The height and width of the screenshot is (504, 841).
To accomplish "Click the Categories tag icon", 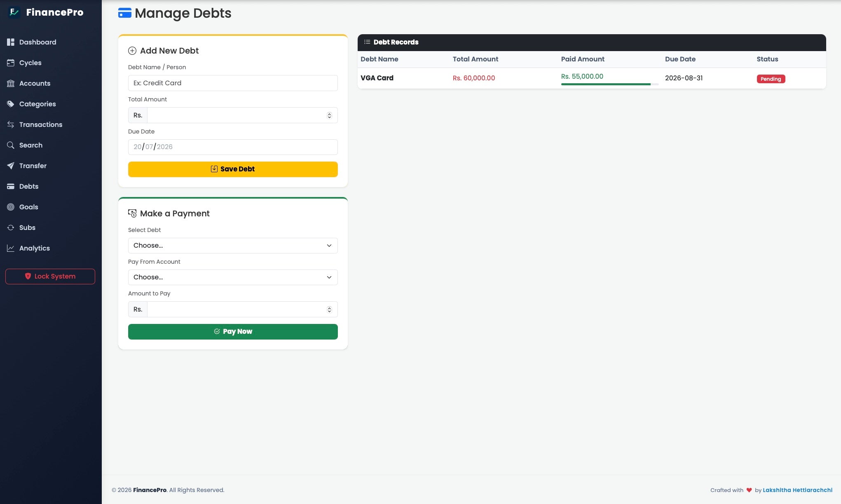I will tap(11, 104).
